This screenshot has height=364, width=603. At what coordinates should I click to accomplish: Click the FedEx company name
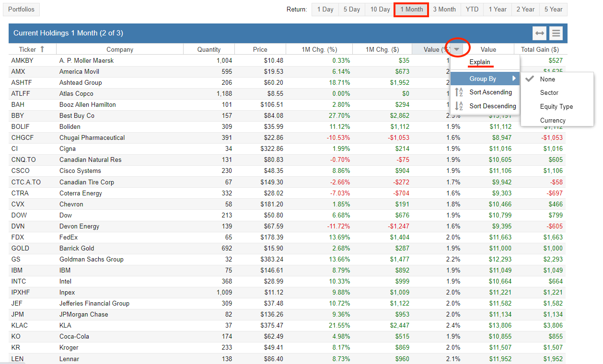point(69,237)
